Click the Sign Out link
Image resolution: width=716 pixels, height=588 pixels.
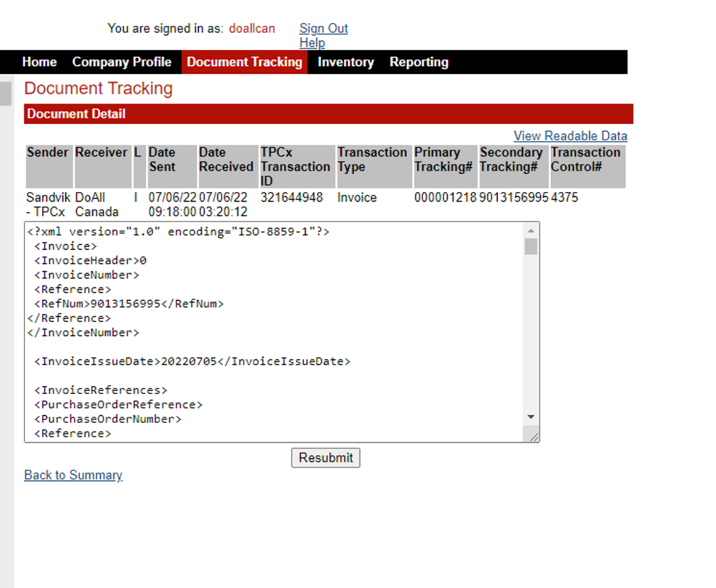pyautogui.click(x=324, y=28)
